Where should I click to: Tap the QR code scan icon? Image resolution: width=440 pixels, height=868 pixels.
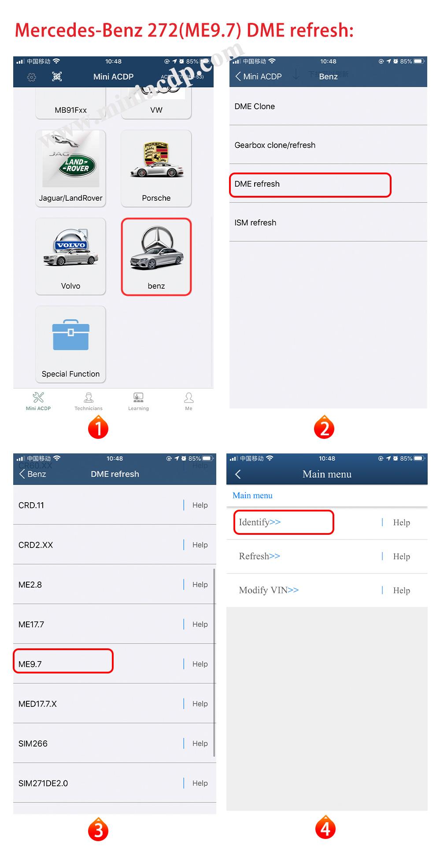coord(57,77)
